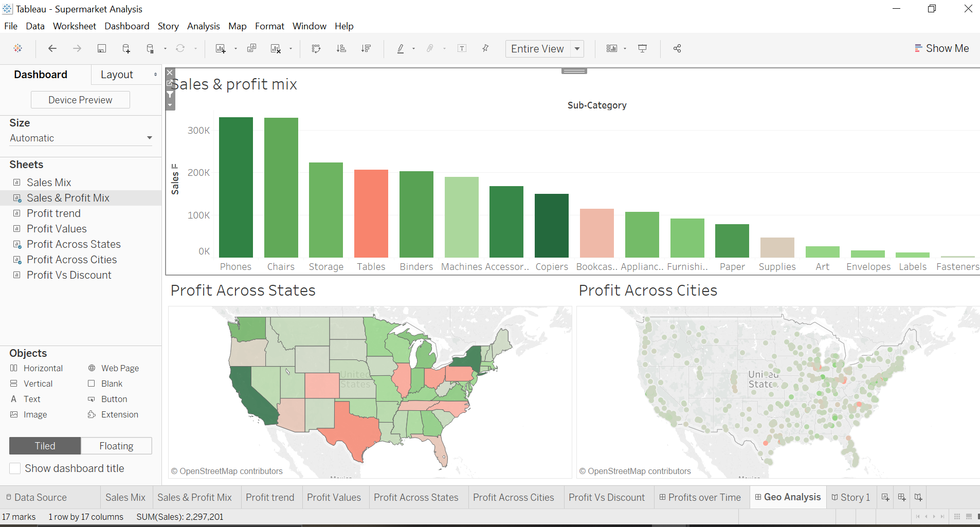Screen dimensions: 980x527
Task: Create a new story with the bottom icon
Action: pyautogui.click(x=918, y=497)
